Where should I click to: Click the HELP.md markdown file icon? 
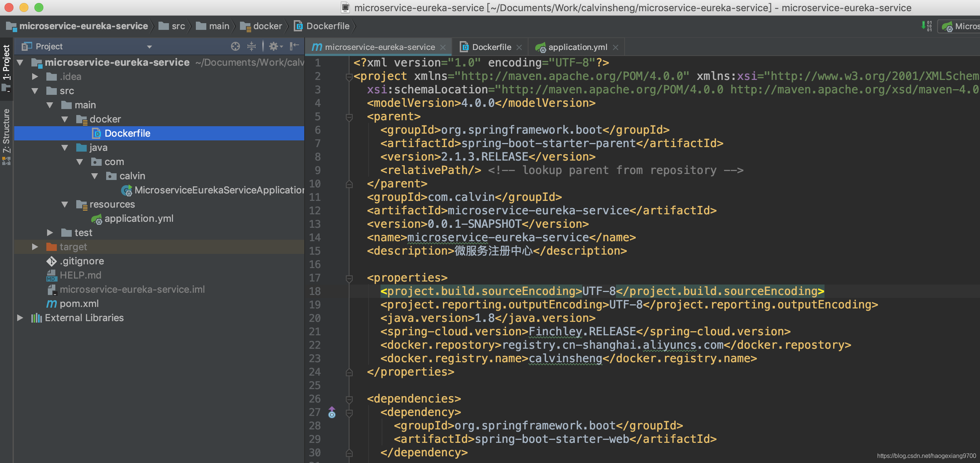[x=51, y=275]
